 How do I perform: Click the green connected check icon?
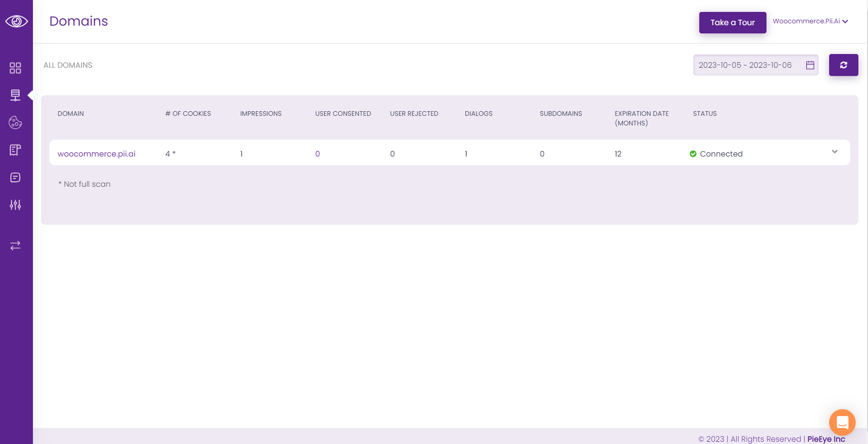[x=693, y=154]
